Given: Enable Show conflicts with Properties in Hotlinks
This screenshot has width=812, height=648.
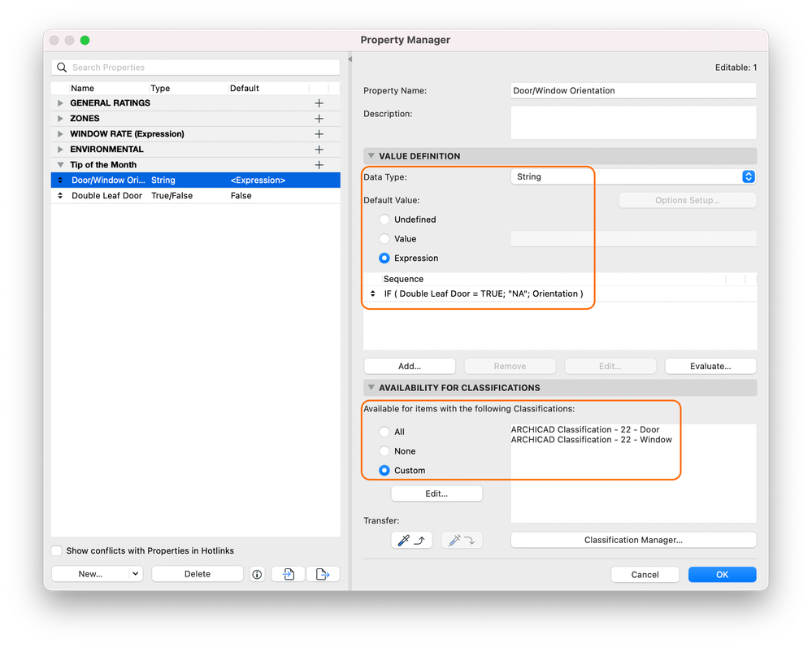Looking at the screenshot, I should tap(57, 550).
